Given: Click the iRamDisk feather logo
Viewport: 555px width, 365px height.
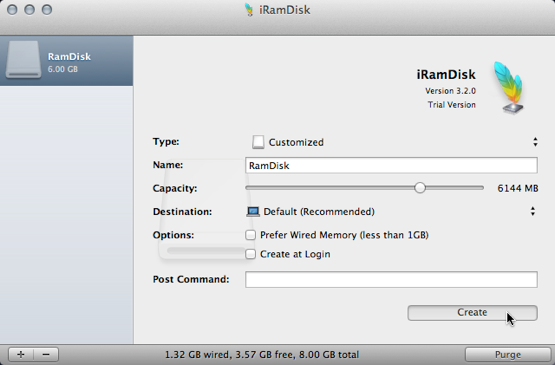Looking at the screenshot, I should click(508, 87).
